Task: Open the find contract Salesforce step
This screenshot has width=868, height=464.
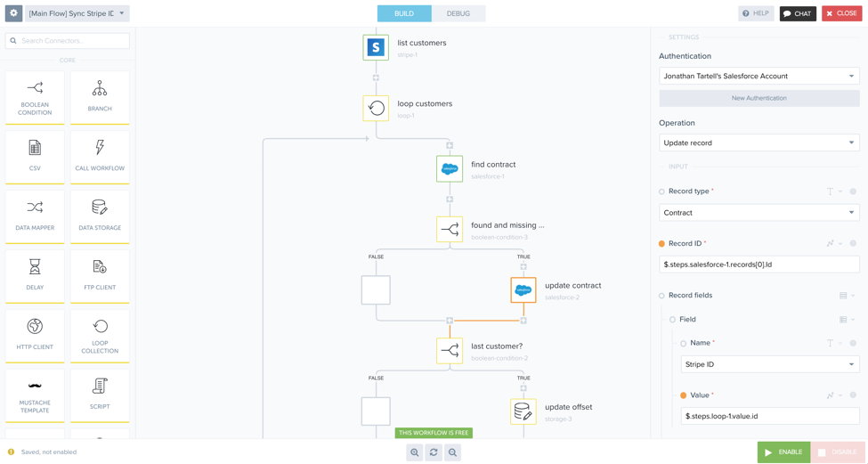Action: (450, 169)
